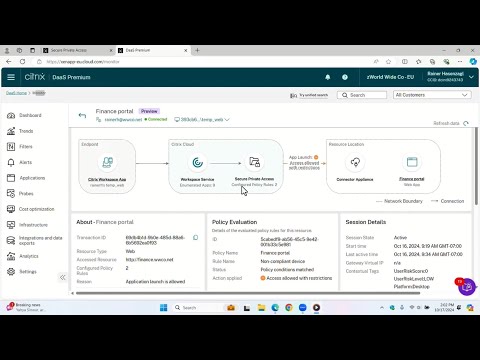Image resolution: width=480 pixels, height=360 pixels.
Task: Click the browser address bar
Action: [200, 62]
